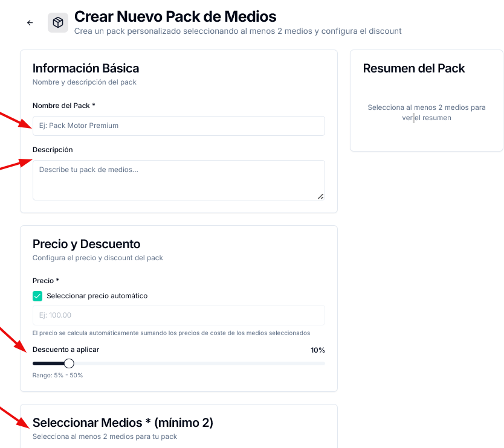
Task: Click the price field showing Ej: 100.00
Action: pyautogui.click(x=178, y=315)
